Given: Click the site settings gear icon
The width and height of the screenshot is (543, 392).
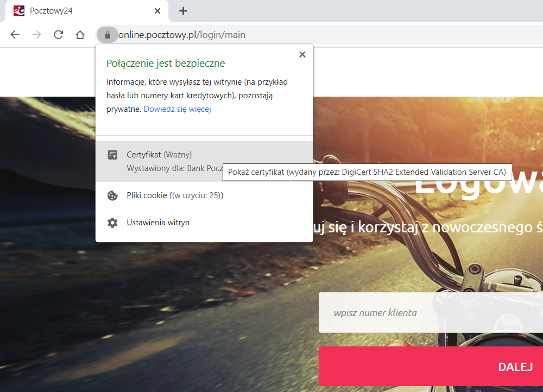Looking at the screenshot, I should pyautogui.click(x=112, y=223).
